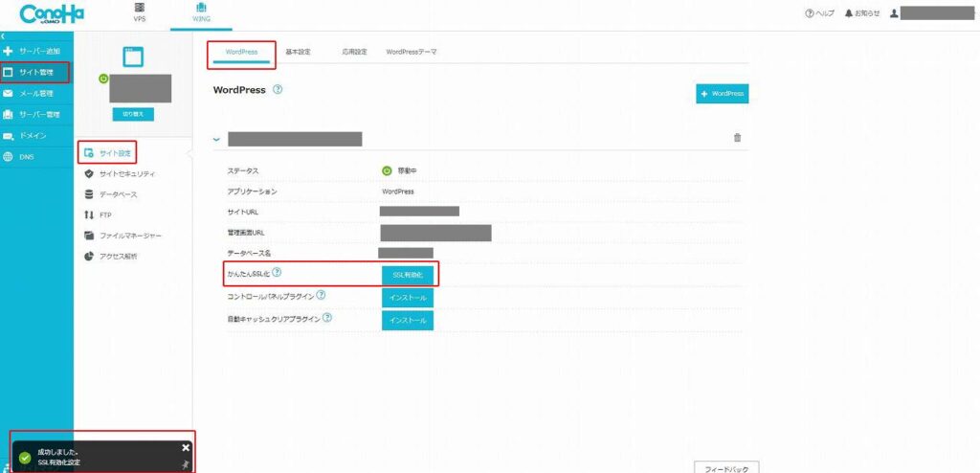Screen dimensions: 980x473
Task: Click the サイトURL label
Action: pos(243,213)
